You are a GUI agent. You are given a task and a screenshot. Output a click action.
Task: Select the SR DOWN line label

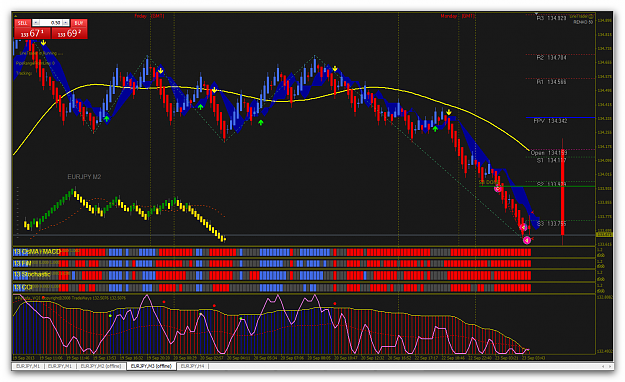click(x=489, y=182)
